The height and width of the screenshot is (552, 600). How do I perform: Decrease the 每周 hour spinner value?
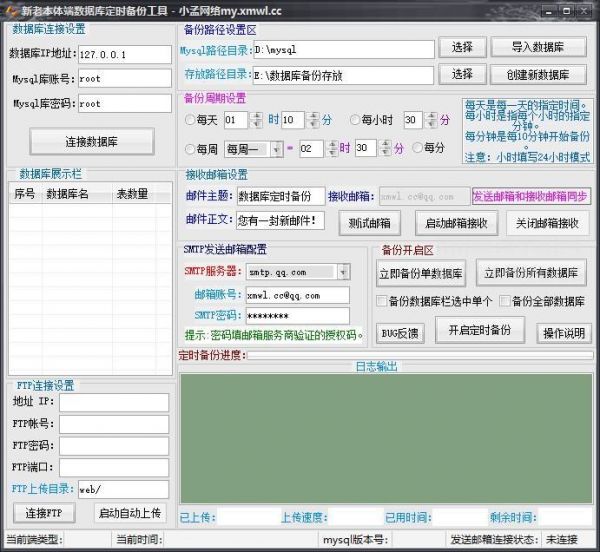point(333,153)
